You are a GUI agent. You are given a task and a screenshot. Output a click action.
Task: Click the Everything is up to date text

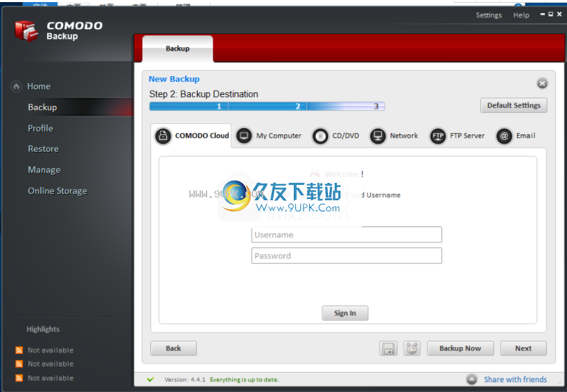[245, 380]
